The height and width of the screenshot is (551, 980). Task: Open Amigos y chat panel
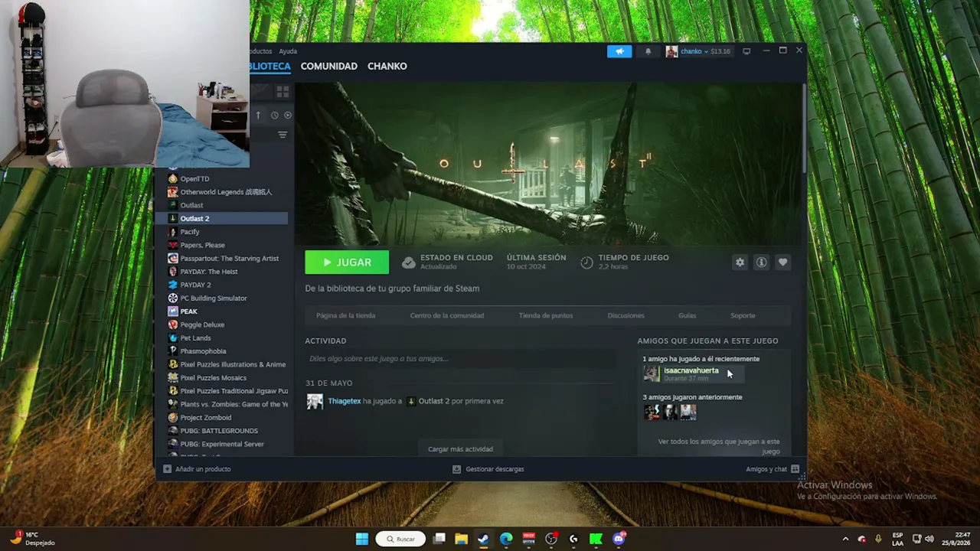pos(773,469)
